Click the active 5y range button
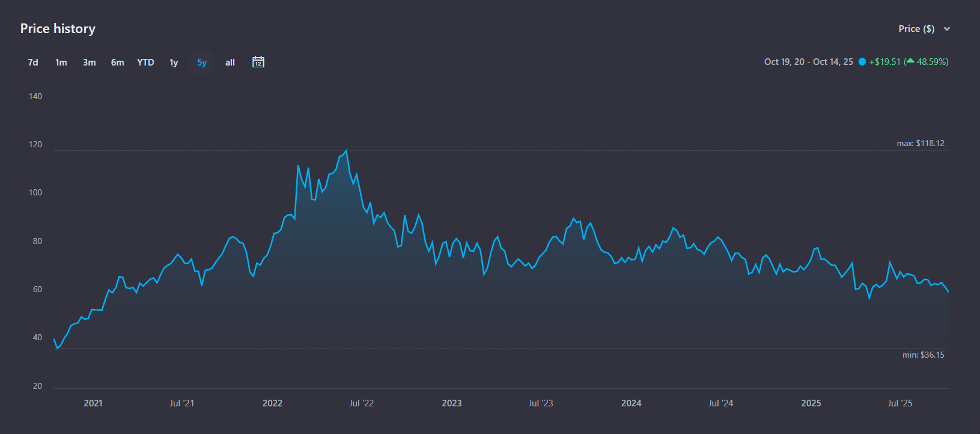Viewport: 980px width, 434px height. coord(202,63)
